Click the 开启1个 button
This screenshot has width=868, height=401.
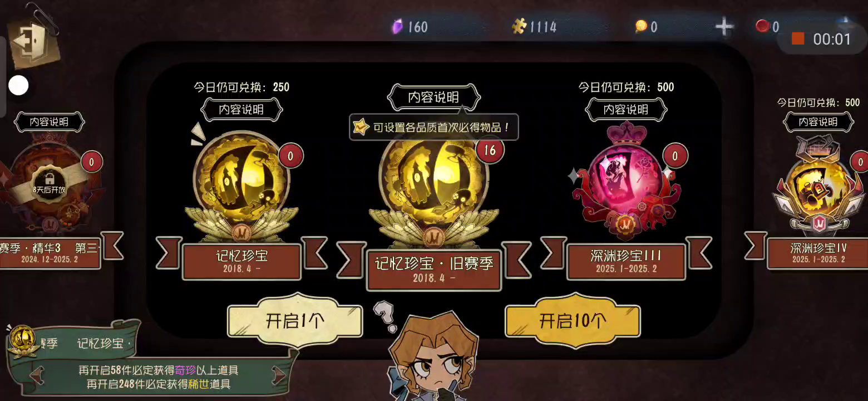coord(295,321)
